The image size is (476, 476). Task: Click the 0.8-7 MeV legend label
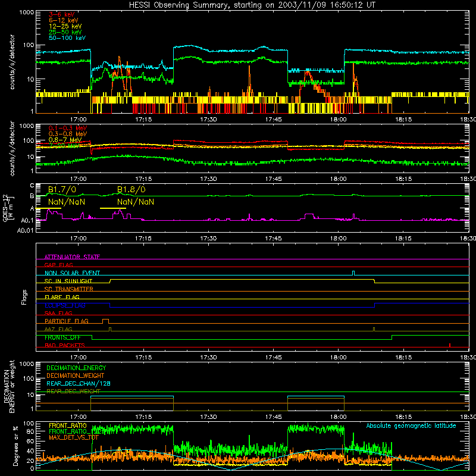pyautogui.click(x=65, y=140)
